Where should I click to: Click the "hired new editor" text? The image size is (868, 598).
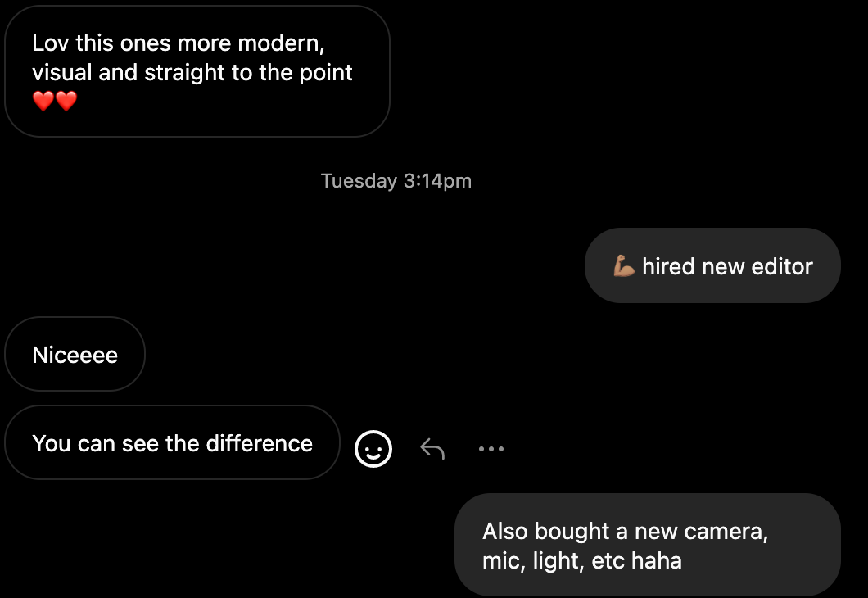727,266
